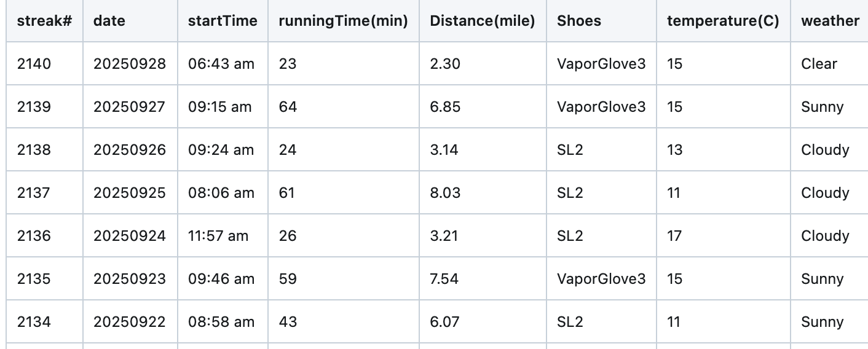Click the temperature(C) column header
The image size is (868, 349).
722,21
